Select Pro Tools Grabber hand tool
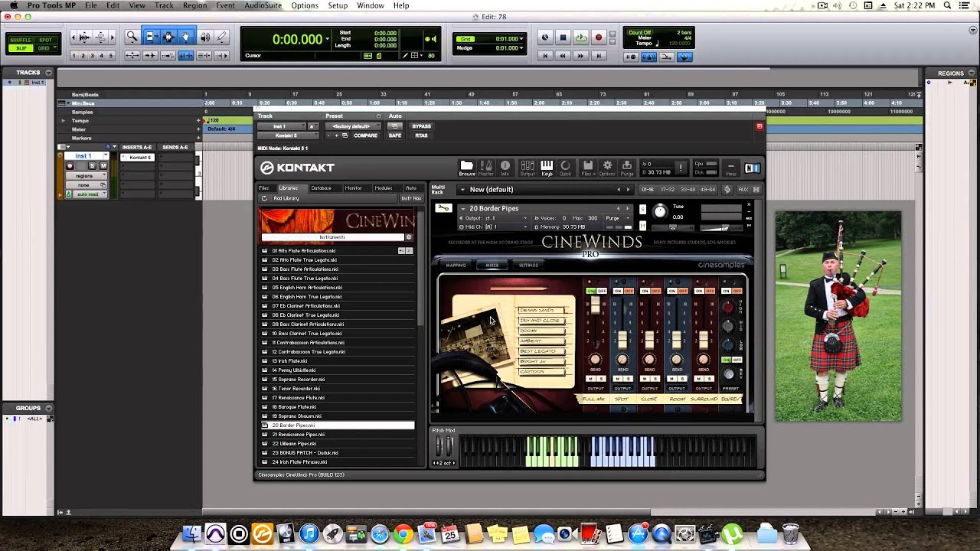 click(x=186, y=37)
